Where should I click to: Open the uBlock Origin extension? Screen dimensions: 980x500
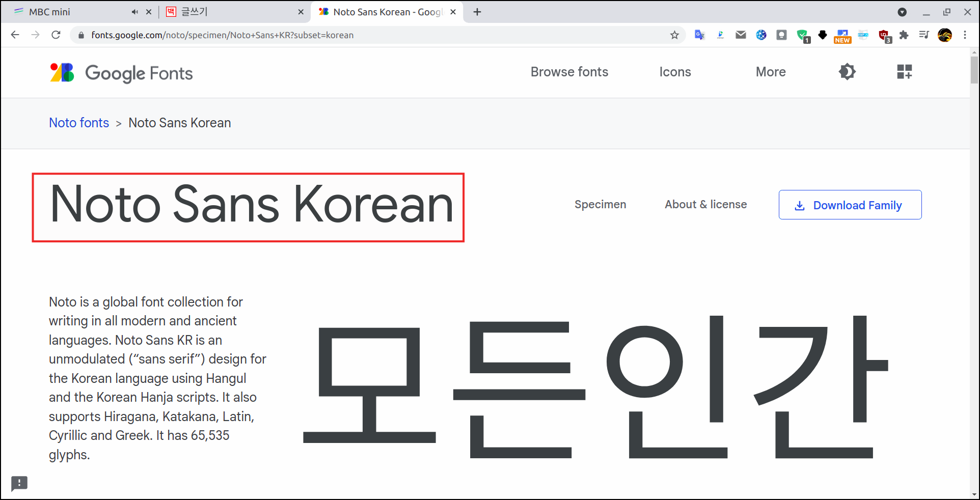point(885,36)
